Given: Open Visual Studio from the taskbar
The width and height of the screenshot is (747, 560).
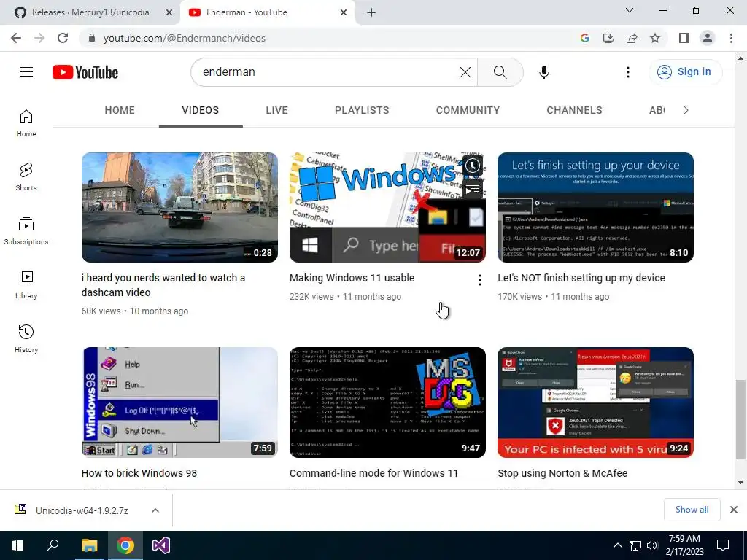Looking at the screenshot, I should 161,545.
